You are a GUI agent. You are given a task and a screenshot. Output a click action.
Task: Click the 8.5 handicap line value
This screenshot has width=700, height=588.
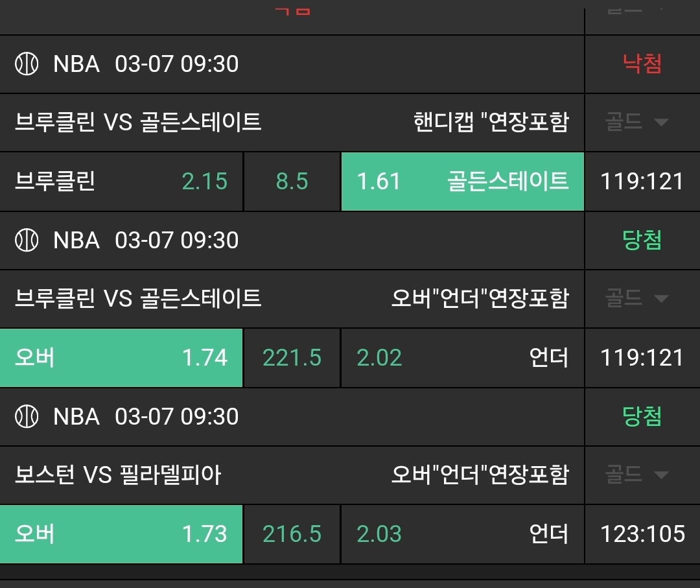pyautogui.click(x=292, y=182)
